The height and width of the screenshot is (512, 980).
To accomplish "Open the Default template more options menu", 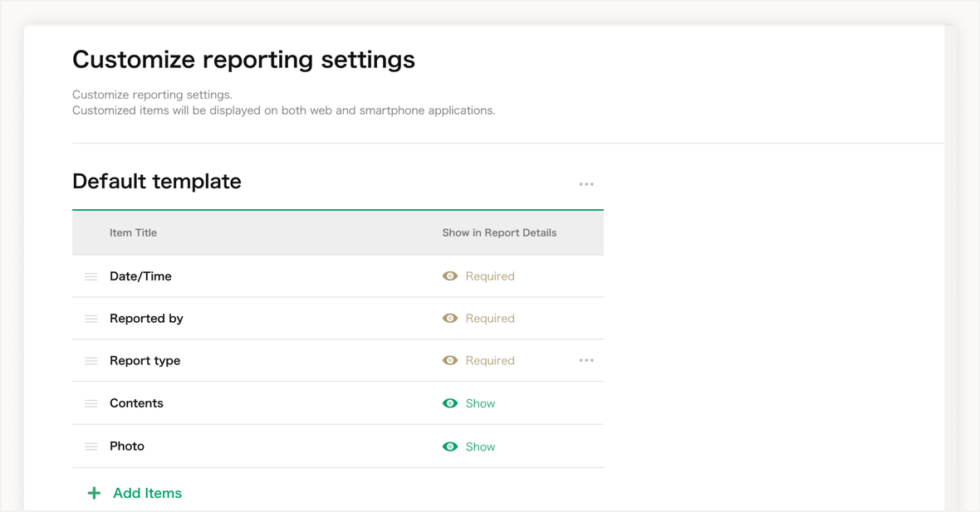I will pos(586,184).
